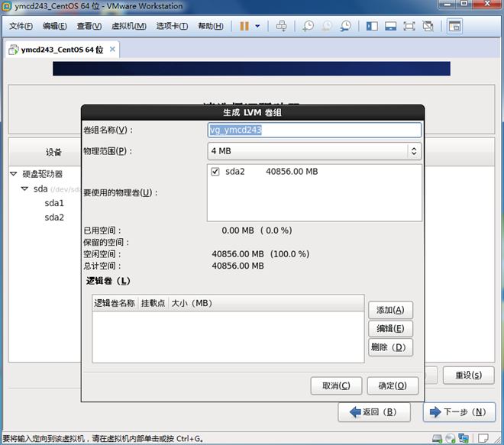Click the 挂载点 column header

click(153, 303)
